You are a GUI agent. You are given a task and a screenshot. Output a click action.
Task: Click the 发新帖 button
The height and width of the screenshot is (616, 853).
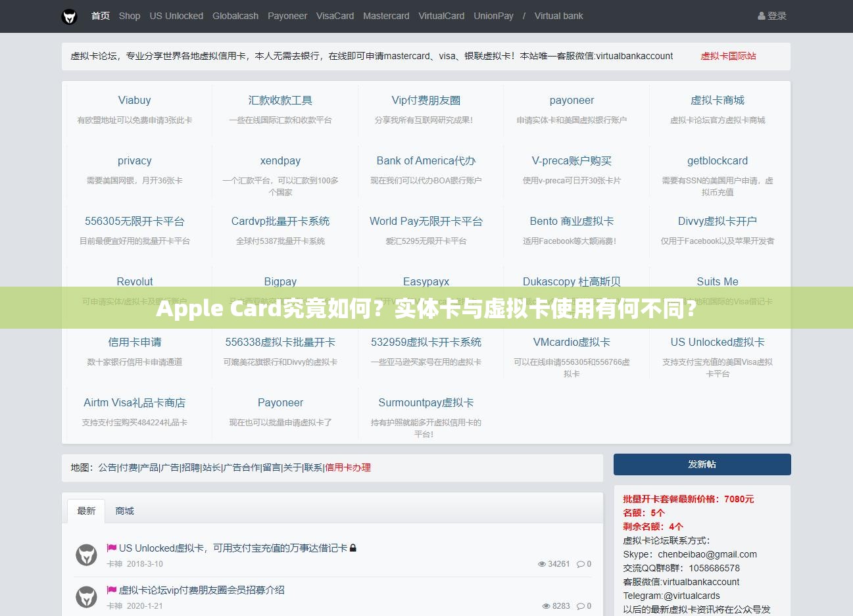[x=702, y=464]
